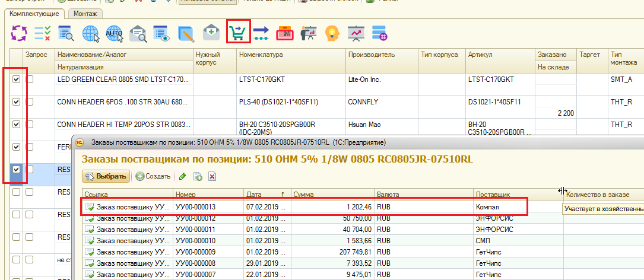Open the Комплектующие tab
This screenshot has width=644, height=280.
point(34,13)
